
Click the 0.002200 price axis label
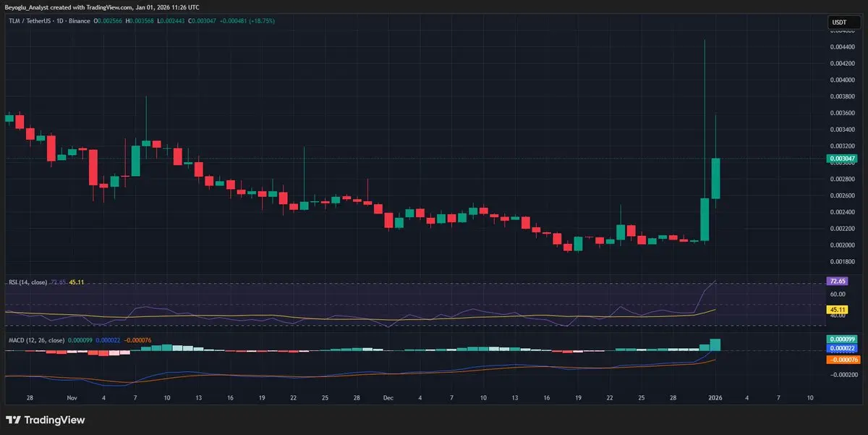[841, 229]
